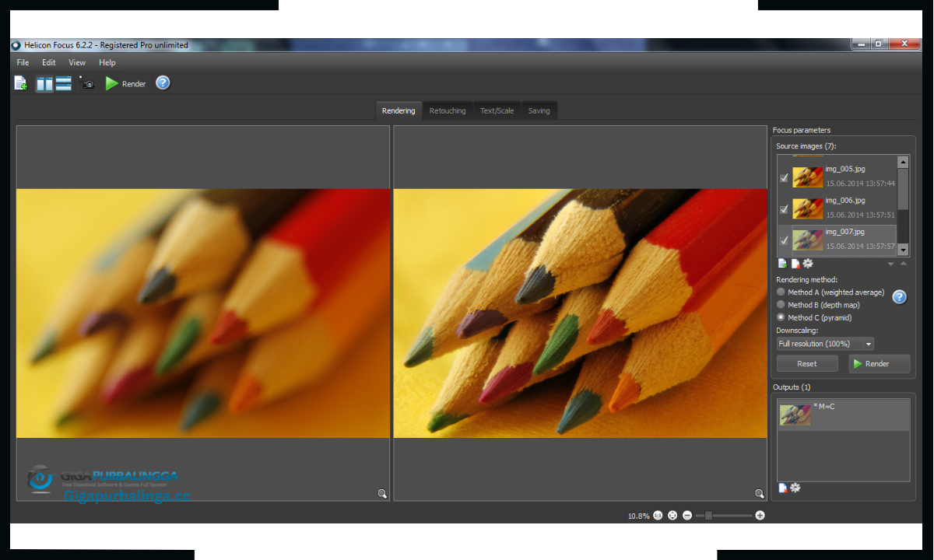
Task: Open the camera remote toolbar icon
Action: click(86, 83)
